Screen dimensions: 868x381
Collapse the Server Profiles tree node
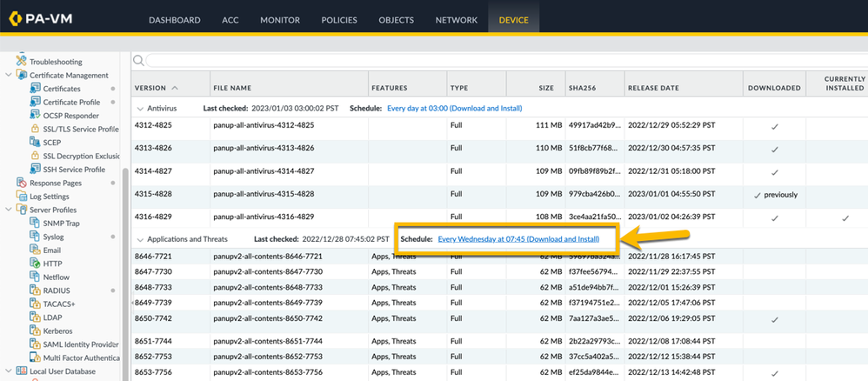click(x=10, y=210)
